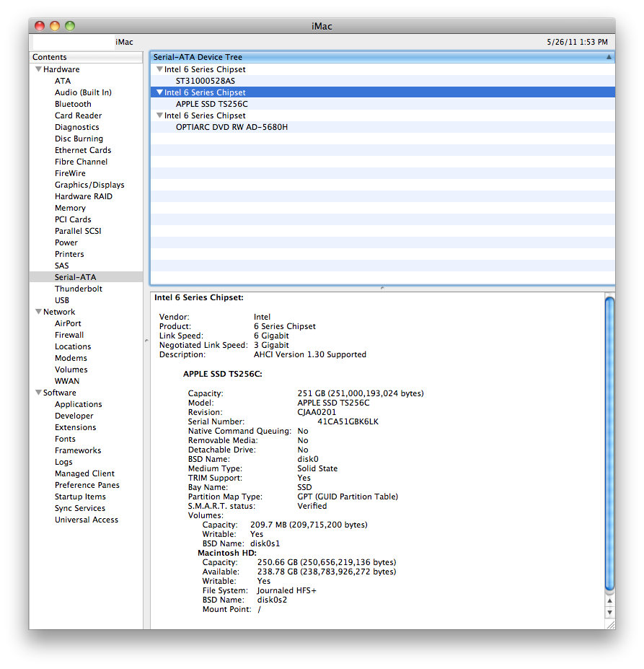Click the Software category label
Viewport: 644px width, 669px height.
coord(60,393)
